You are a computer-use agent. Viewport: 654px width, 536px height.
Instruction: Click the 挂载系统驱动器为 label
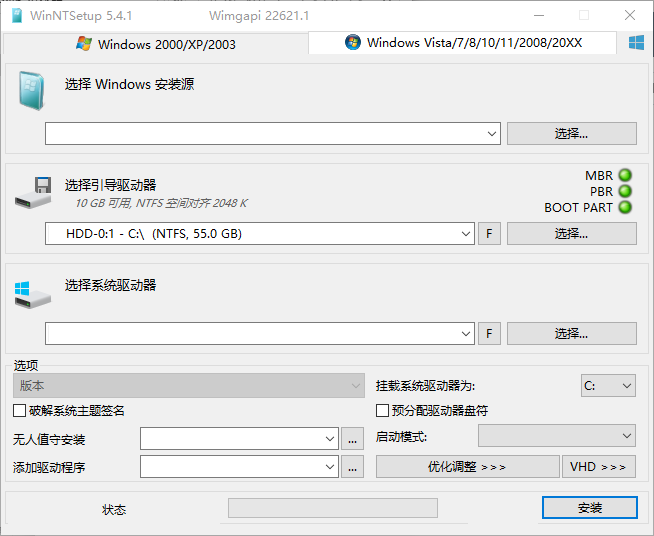pos(425,386)
